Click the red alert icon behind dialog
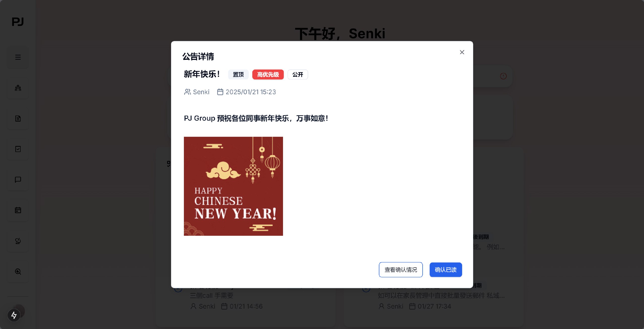Screen dimensions: 644x329 tap(503, 76)
